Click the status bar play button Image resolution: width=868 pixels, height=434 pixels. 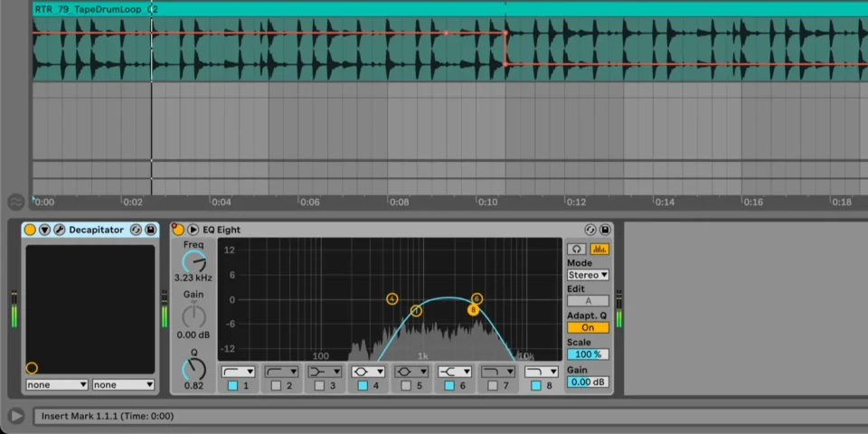15,416
